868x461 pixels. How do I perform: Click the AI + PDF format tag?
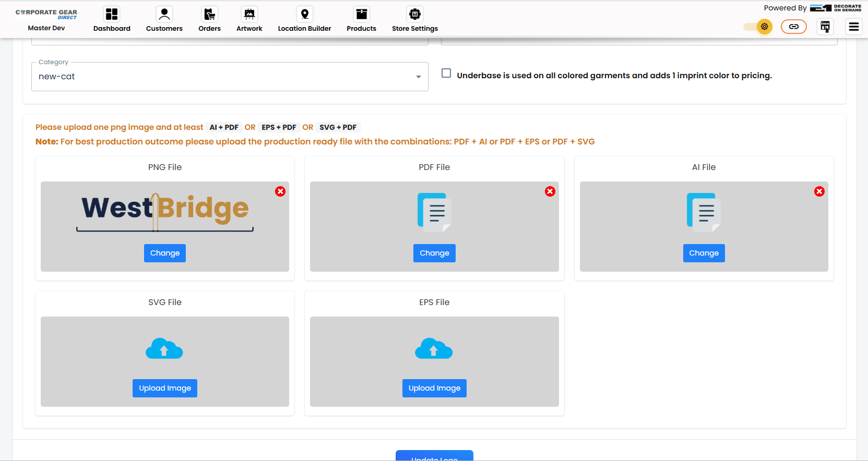pos(224,127)
